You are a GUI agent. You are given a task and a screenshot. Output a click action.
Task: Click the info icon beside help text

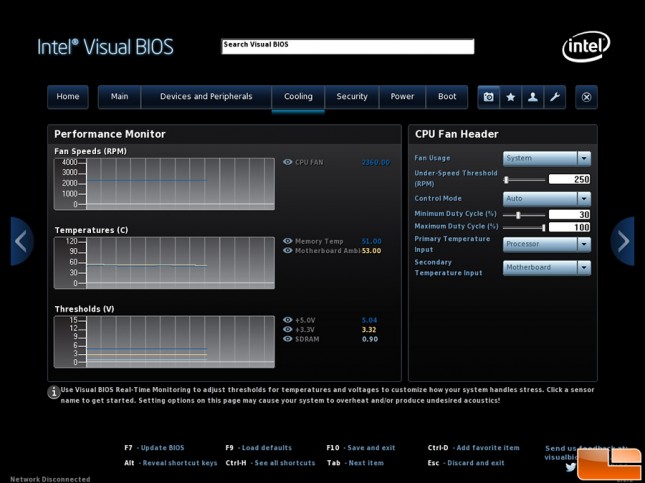(53, 392)
